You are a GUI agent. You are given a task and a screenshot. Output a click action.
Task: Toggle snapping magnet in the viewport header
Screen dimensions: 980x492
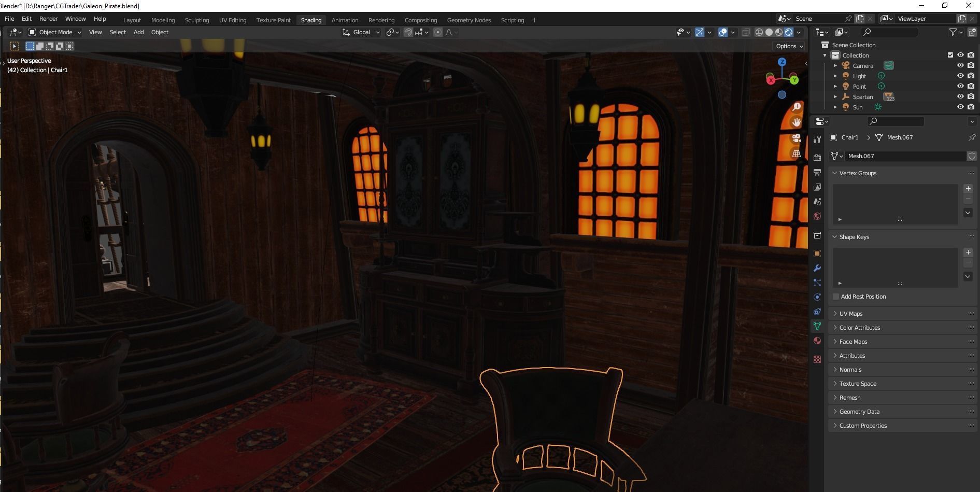tap(408, 32)
